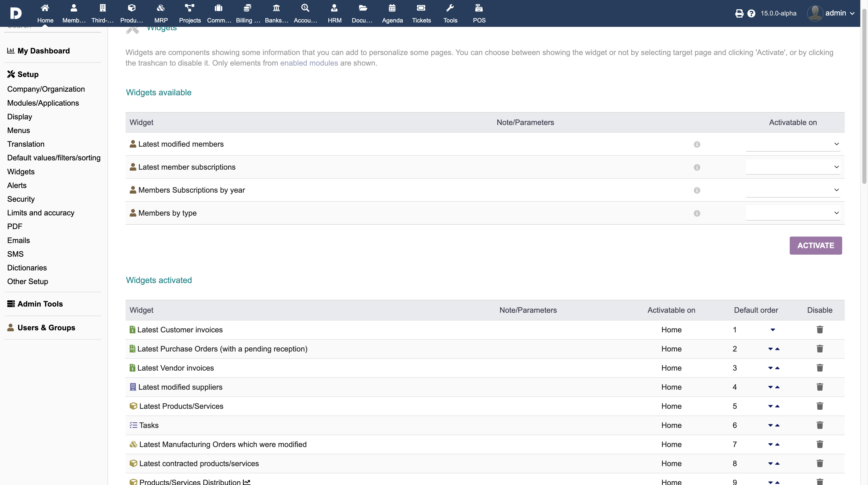Move Latest Vendor invoices up in order
Image resolution: width=868 pixels, height=485 pixels.
pos(777,368)
